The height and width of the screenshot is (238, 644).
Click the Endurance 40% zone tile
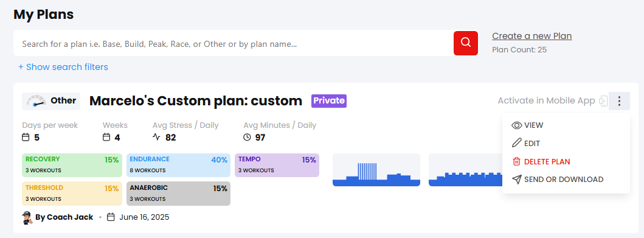coord(178,165)
